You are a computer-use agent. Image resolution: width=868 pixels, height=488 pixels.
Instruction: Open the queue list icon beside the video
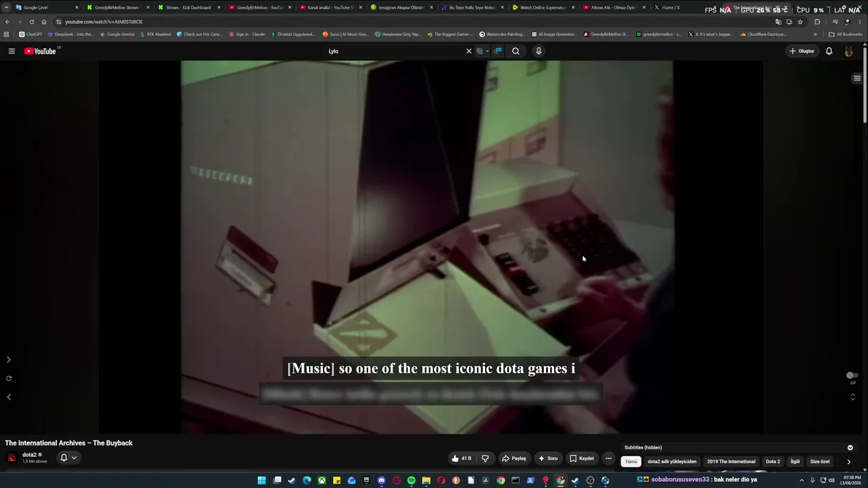click(857, 79)
